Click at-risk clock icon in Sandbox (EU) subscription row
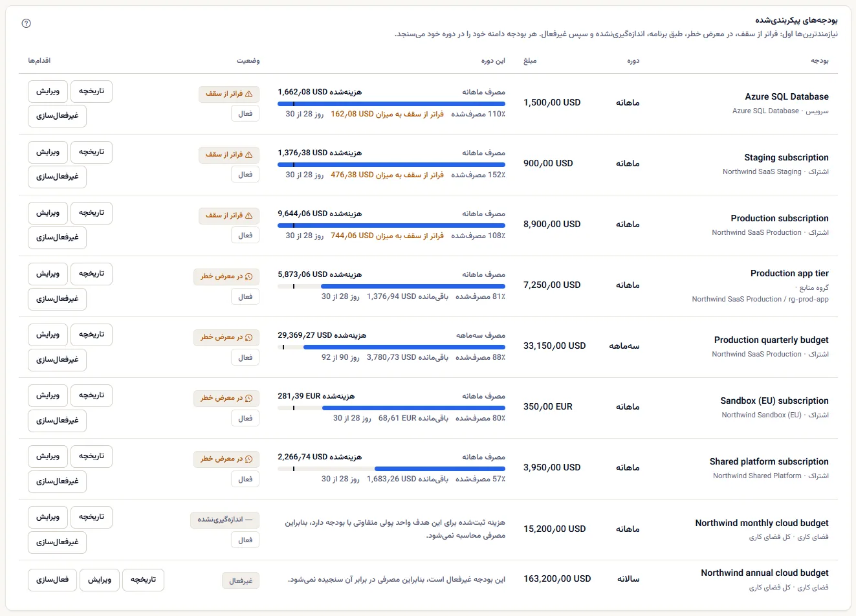This screenshot has width=856, height=616. 249,398
